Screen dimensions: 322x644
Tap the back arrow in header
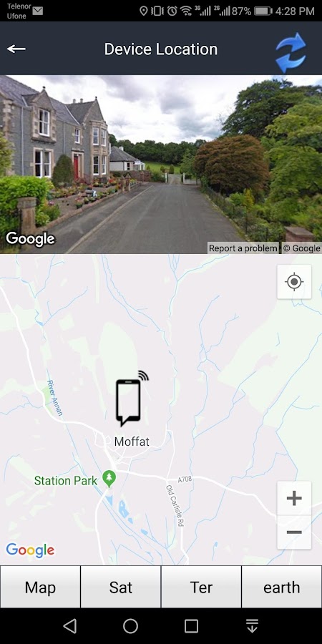click(x=16, y=49)
